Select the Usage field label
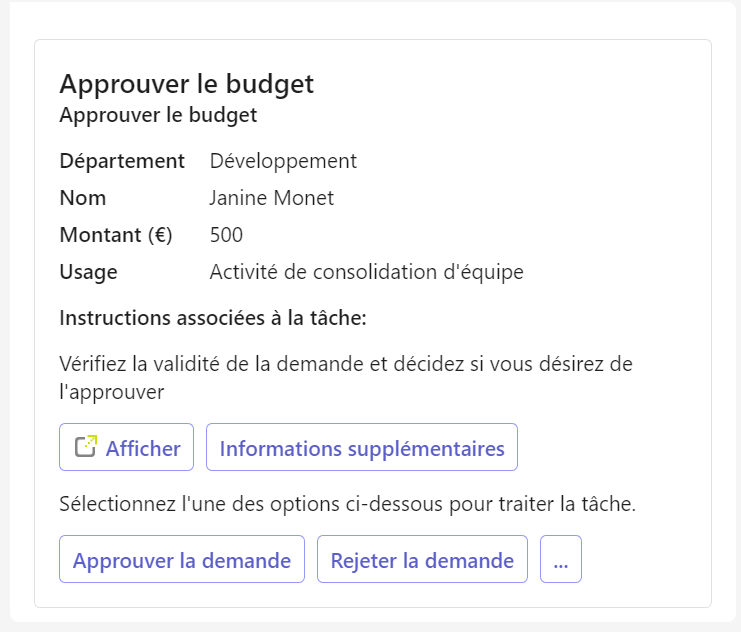741x632 pixels. coord(88,272)
